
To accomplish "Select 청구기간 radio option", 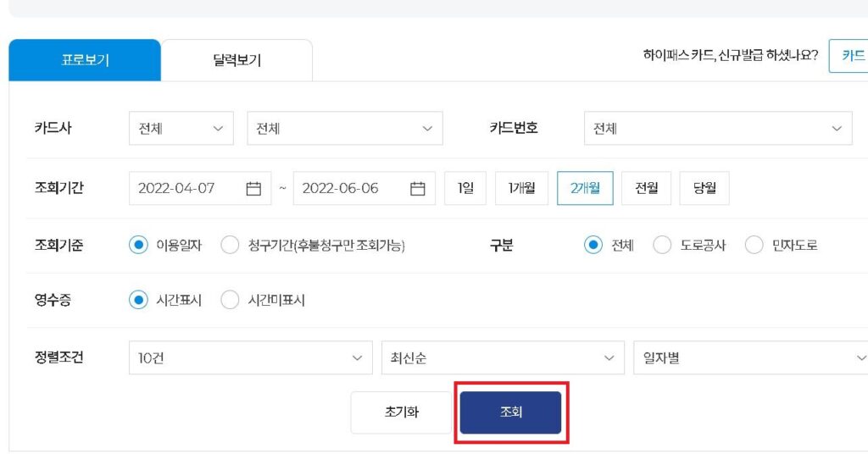I will 230,245.
